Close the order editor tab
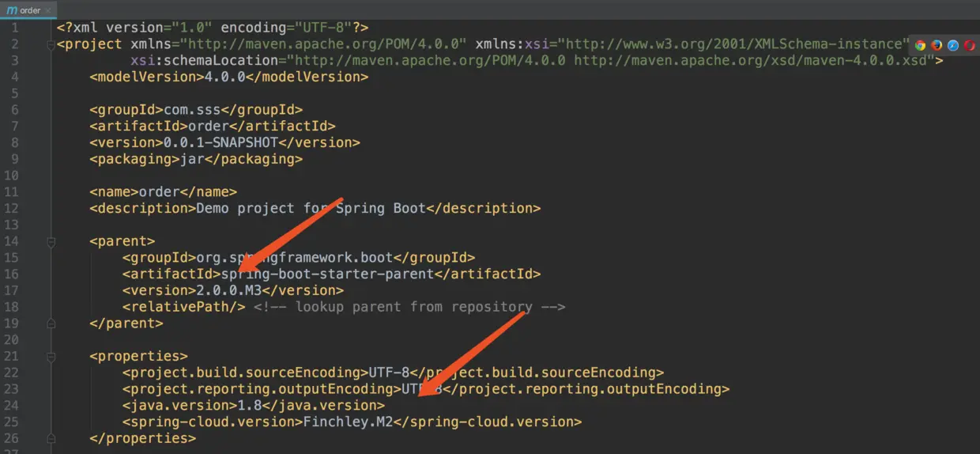 coord(49,11)
